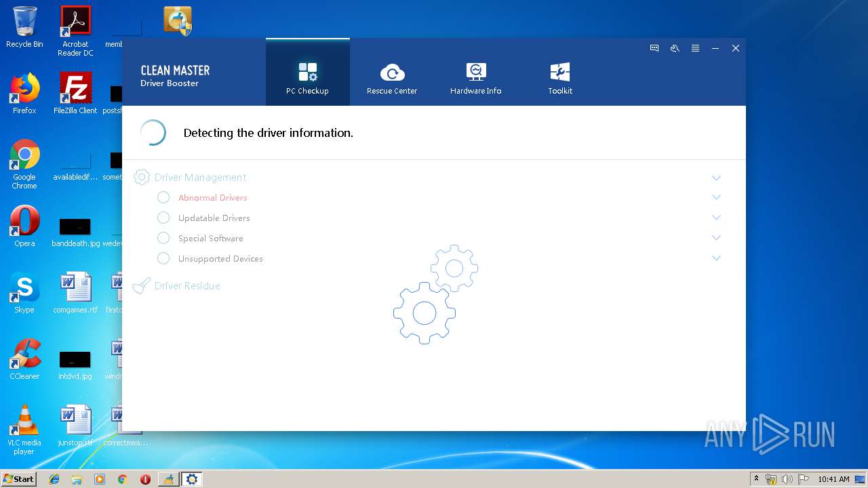Image resolution: width=868 pixels, height=488 pixels.
Task: Expand the Special Software row chevron
Action: point(716,238)
